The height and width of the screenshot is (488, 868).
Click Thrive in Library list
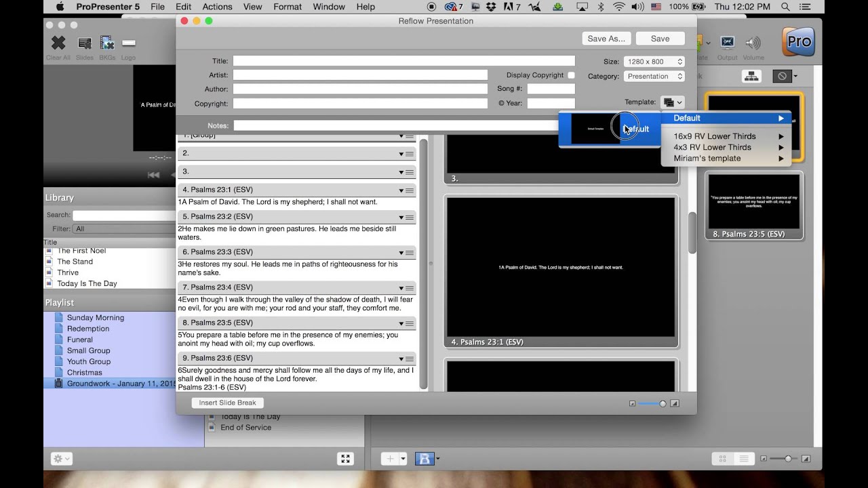[x=68, y=272]
